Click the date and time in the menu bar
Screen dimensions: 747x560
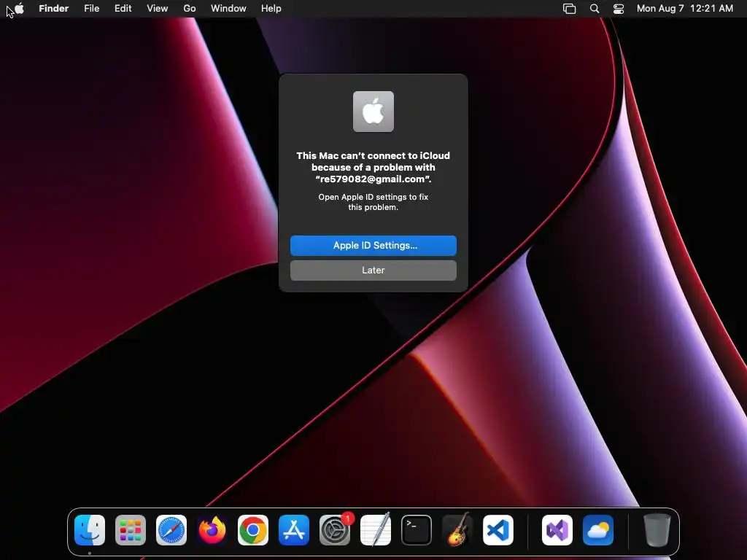[684, 9]
